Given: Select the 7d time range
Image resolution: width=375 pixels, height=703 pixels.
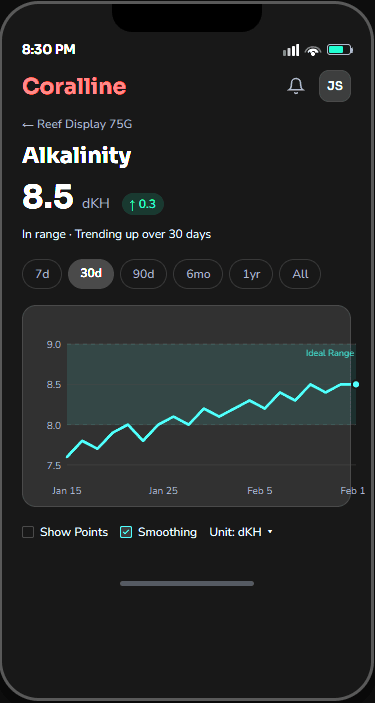Looking at the screenshot, I should 42,274.
